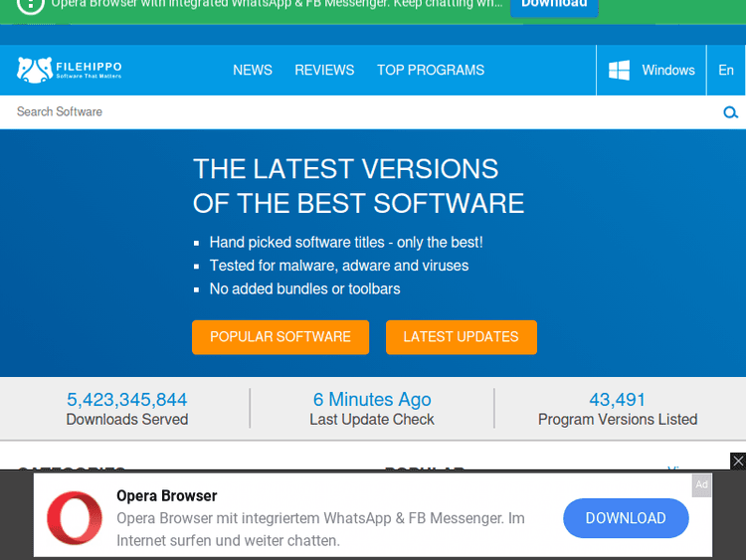Open the En language selector

726,70
